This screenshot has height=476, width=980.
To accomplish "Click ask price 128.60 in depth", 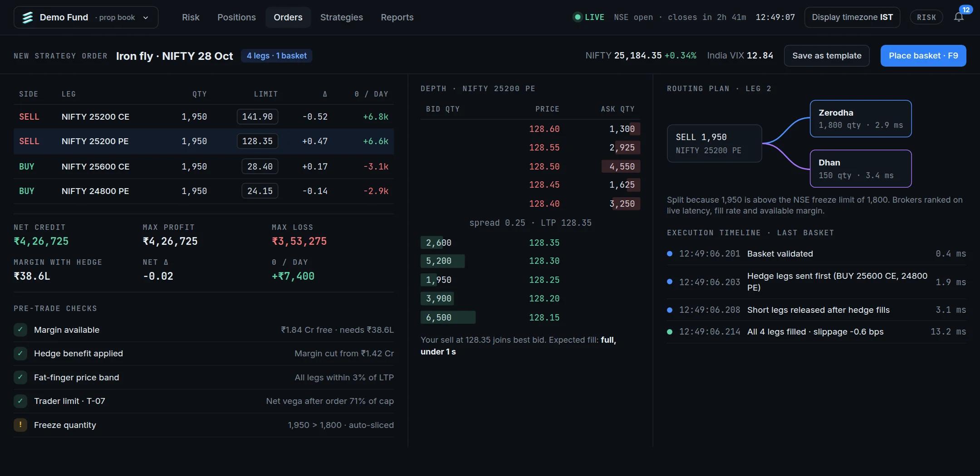I will click(x=544, y=129).
